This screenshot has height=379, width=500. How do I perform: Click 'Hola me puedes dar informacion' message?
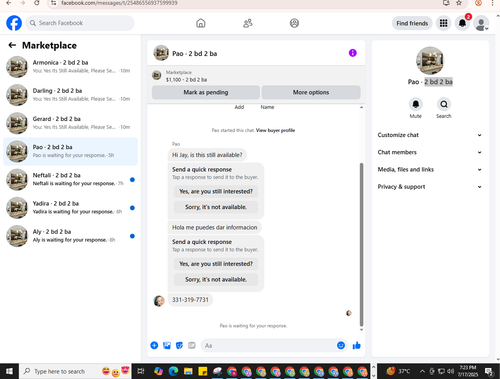(215, 227)
